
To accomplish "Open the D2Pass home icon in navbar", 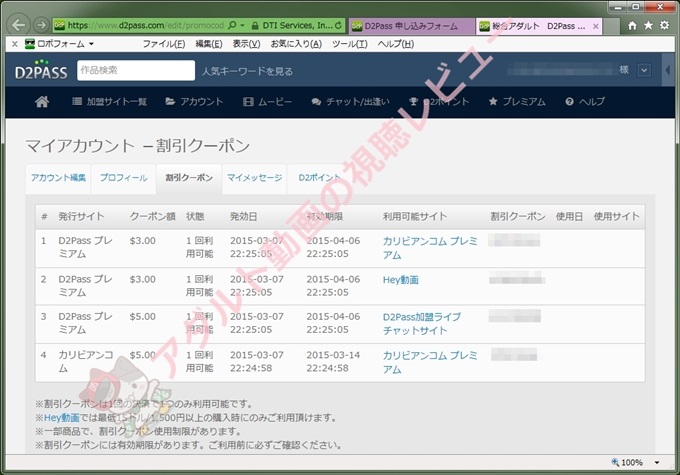I will (x=42, y=102).
